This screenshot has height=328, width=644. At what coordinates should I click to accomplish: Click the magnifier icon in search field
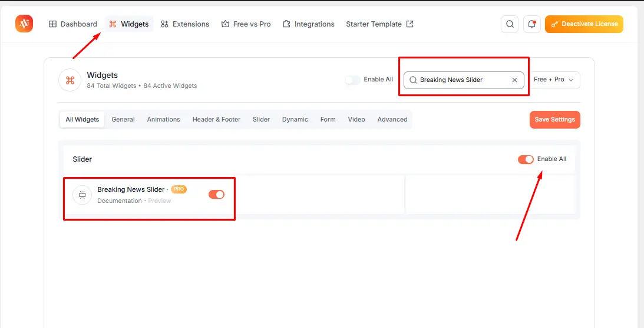click(413, 80)
